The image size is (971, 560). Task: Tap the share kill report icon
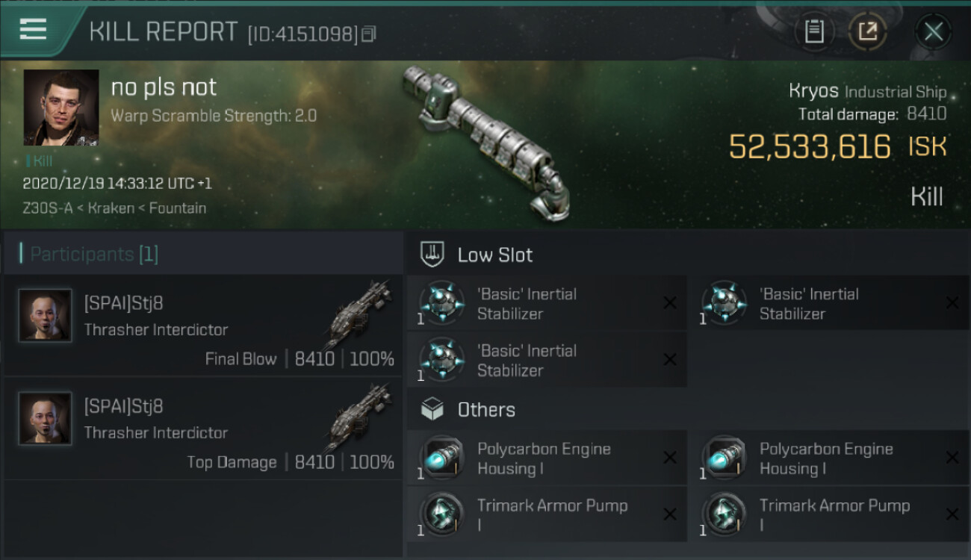pyautogui.click(x=867, y=31)
